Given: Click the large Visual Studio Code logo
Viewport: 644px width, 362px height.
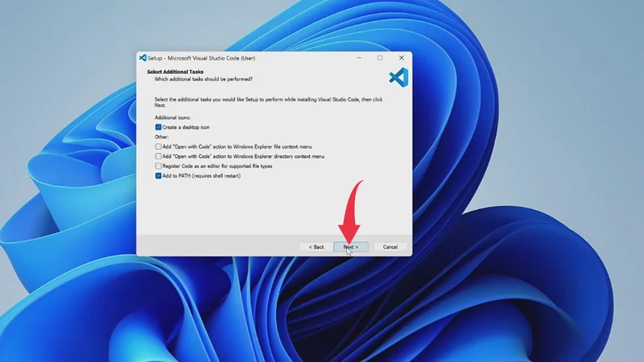Looking at the screenshot, I should pos(398,77).
